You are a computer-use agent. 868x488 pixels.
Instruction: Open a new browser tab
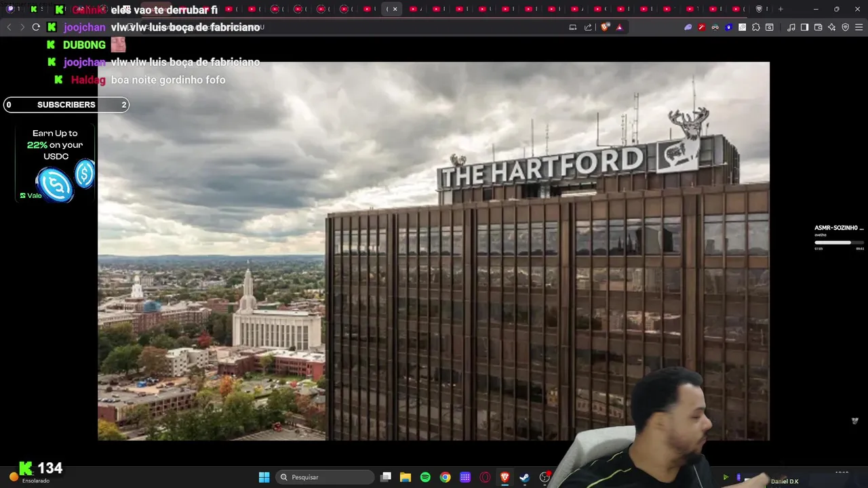click(781, 9)
